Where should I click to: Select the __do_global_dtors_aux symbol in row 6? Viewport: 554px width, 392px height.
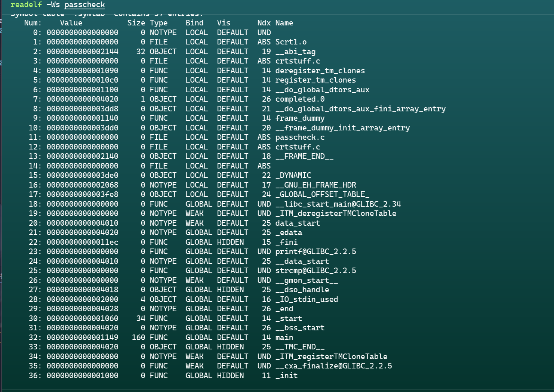coord(322,90)
